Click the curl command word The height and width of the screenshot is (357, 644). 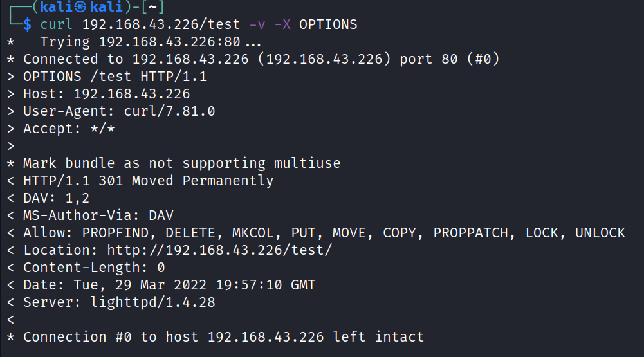click(57, 24)
